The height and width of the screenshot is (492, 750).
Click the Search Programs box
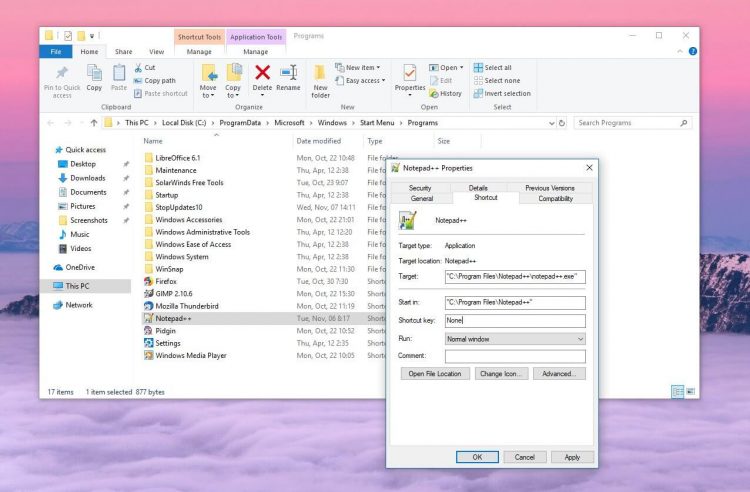(633, 123)
